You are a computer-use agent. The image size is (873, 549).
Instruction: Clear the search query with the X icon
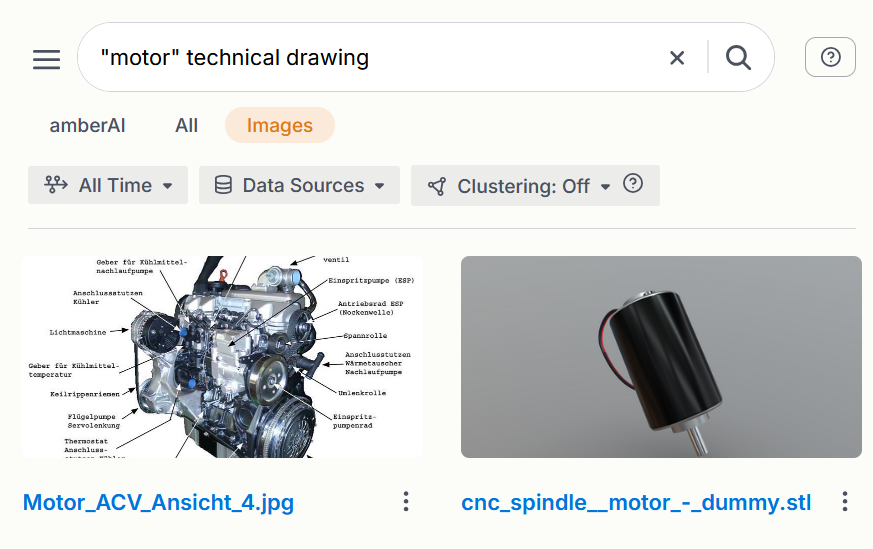(677, 58)
